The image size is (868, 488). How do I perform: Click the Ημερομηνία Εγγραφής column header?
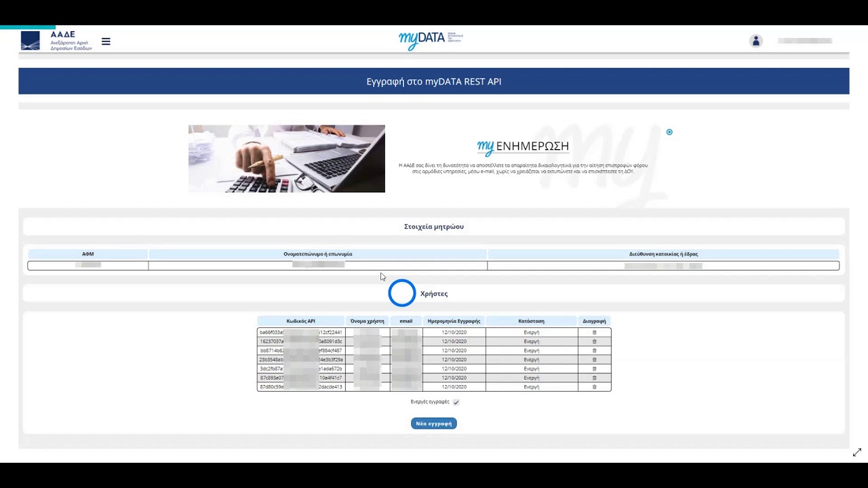point(454,321)
